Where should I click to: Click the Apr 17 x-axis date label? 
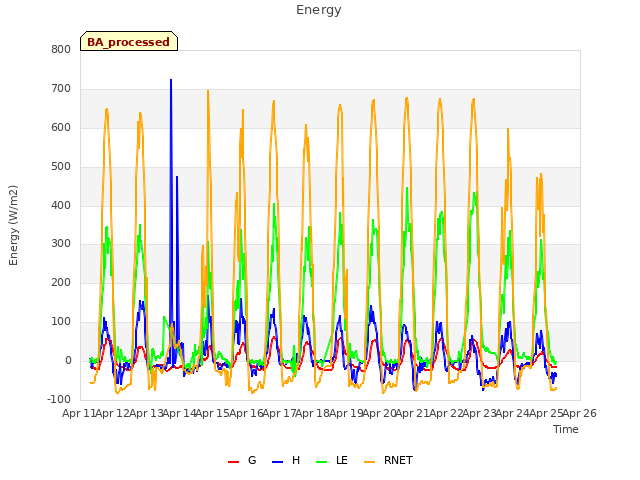click(280, 413)
